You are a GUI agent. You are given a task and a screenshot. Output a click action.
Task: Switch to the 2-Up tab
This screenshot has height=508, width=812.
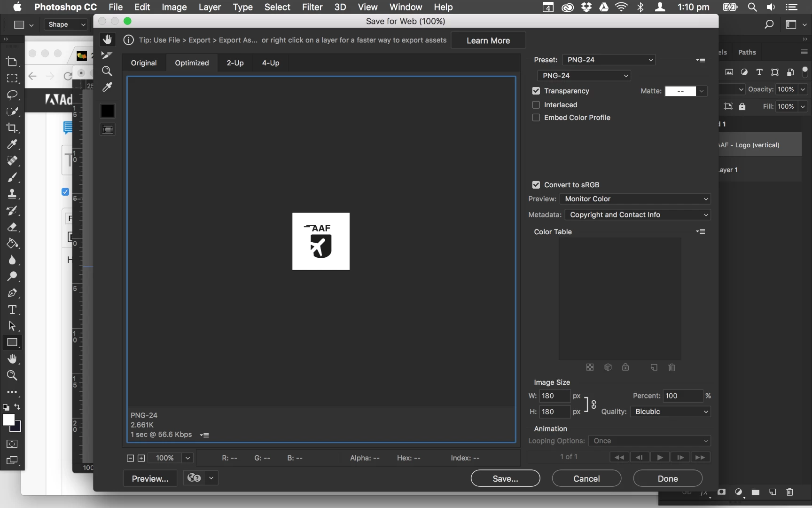[235, 63]
